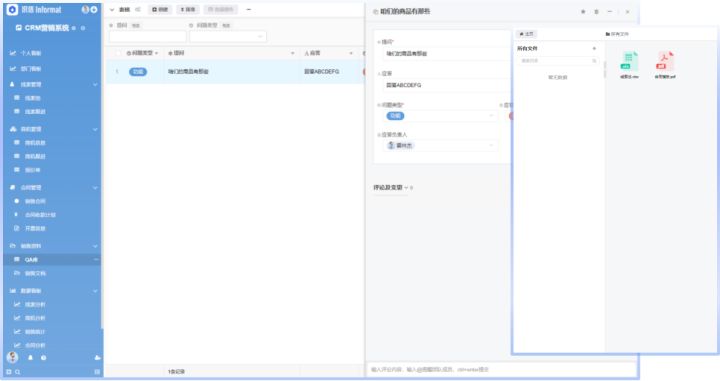
Task: Open the notification bell at the sidebar bottom
Action: pos(30,358)
